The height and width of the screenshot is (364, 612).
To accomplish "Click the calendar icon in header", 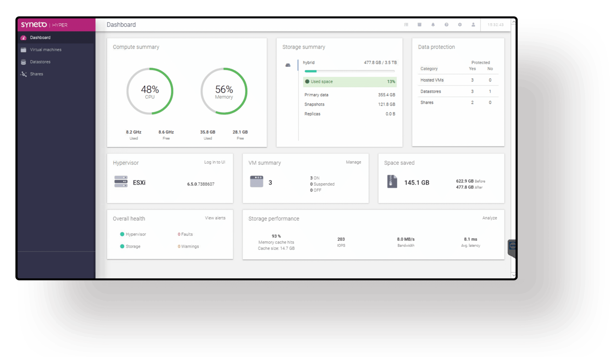I will pos(420,25).
